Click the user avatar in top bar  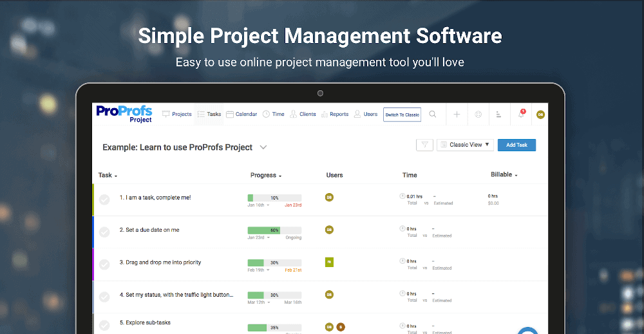pyautogui.click(x=540, y=115)
